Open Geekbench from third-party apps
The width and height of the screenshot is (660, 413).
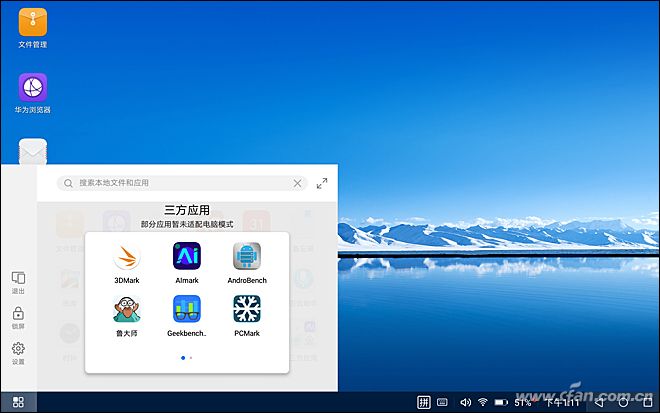point(186,310)
